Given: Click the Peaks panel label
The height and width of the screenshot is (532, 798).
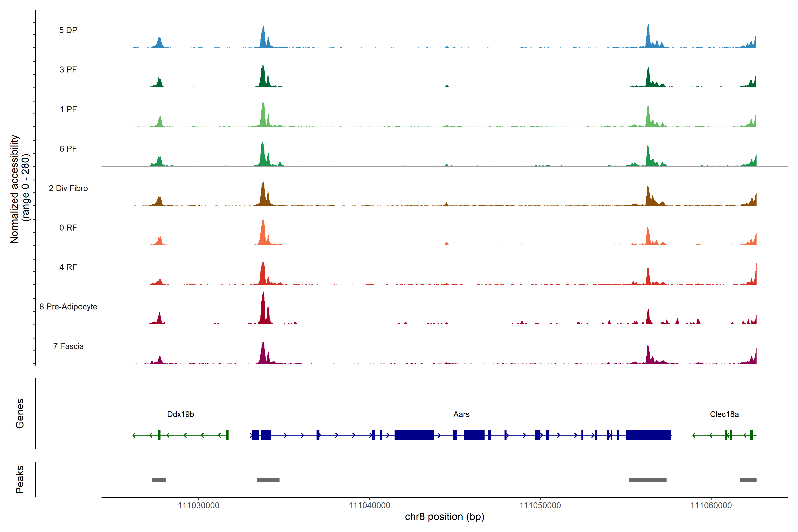Looking at the screenshot, I should click(x=20, y=479).
